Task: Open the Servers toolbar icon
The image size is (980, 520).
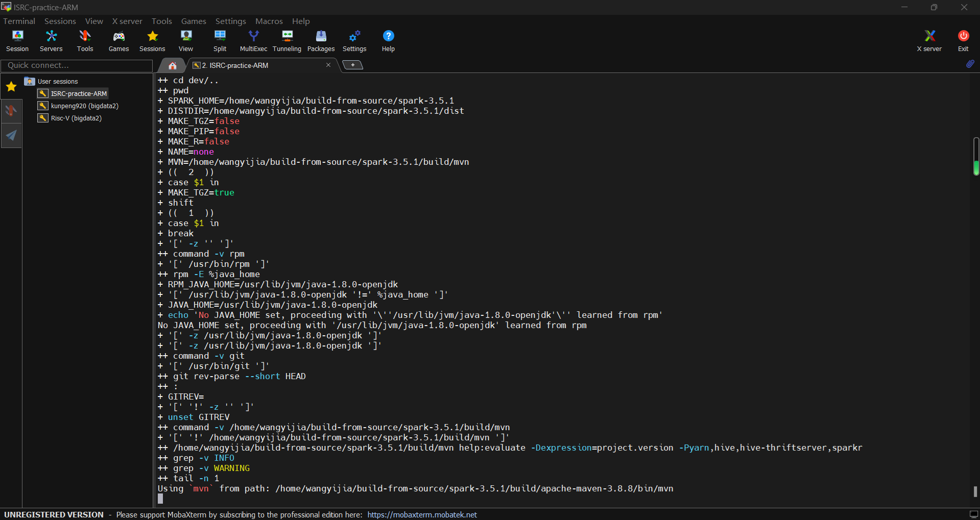Action: coord(51,41)
